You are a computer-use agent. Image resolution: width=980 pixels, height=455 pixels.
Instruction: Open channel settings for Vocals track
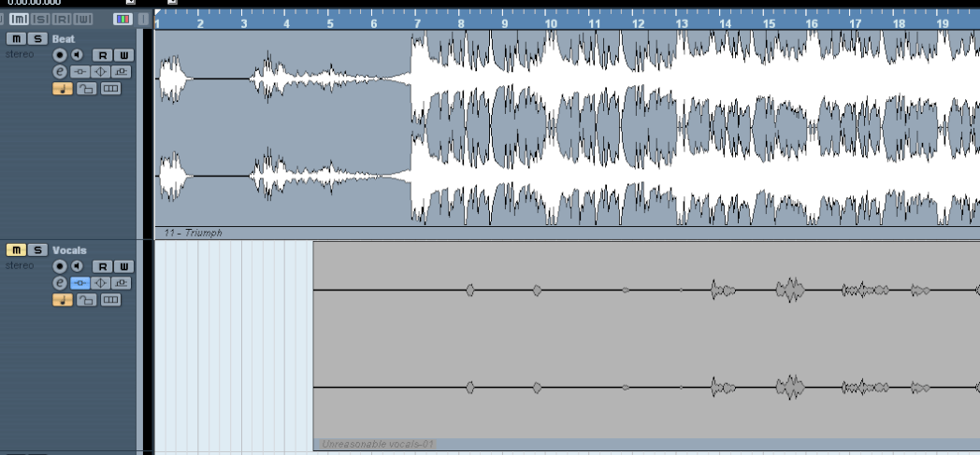59,283
